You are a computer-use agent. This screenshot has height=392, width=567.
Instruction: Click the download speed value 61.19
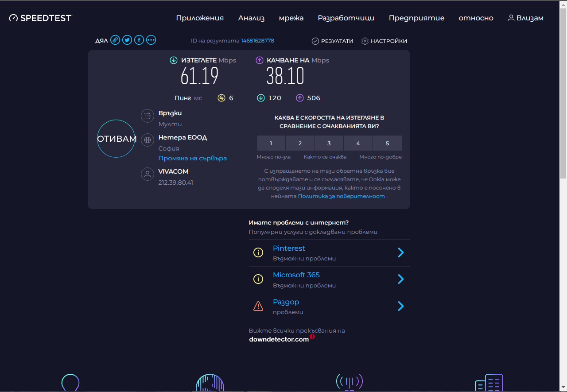(200, 77)
